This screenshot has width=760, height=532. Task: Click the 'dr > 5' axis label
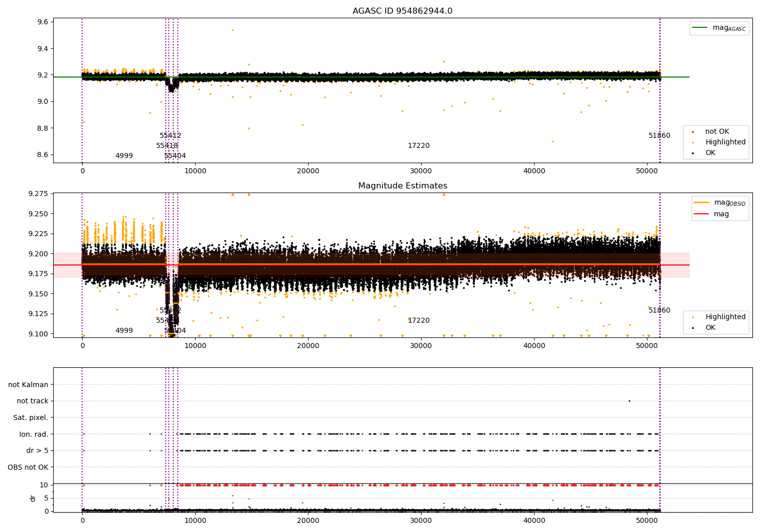tap(37, 450)
